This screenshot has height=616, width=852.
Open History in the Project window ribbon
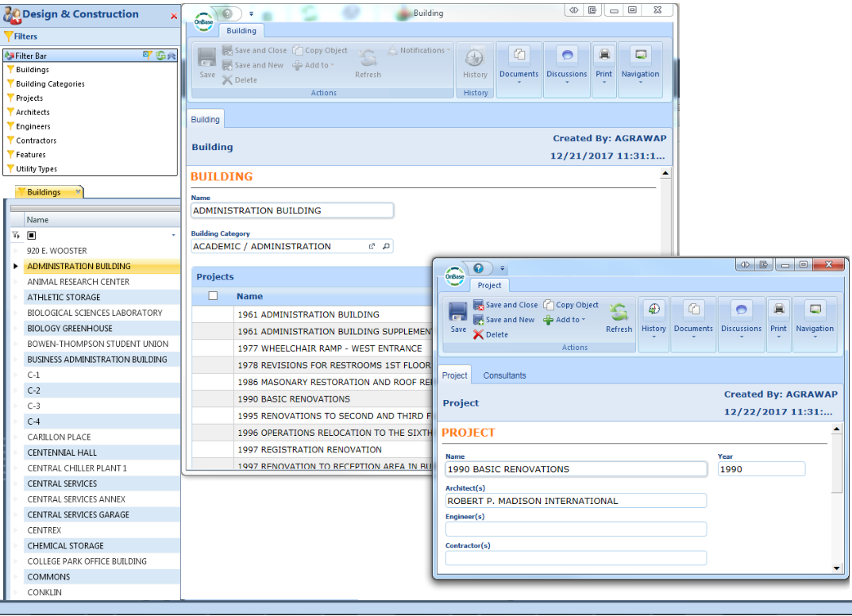653,317
